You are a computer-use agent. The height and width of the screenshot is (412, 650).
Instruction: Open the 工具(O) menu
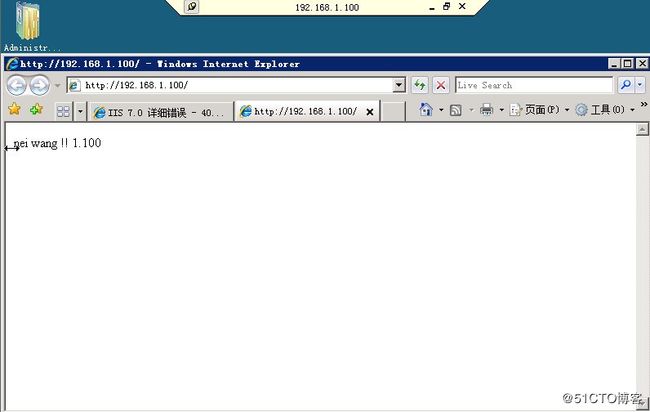coord(605,110)
